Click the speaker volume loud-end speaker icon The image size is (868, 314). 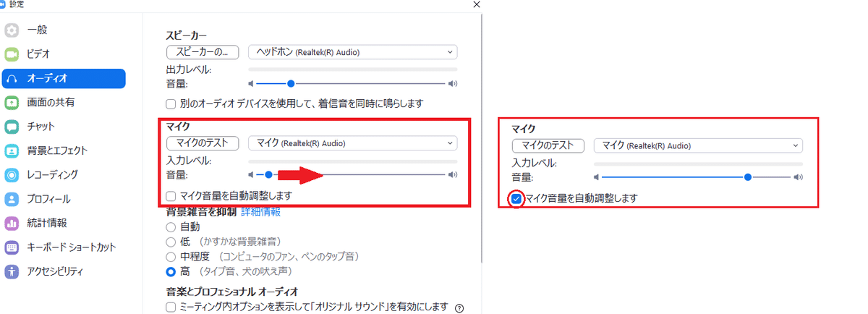[x=453, y=83]
